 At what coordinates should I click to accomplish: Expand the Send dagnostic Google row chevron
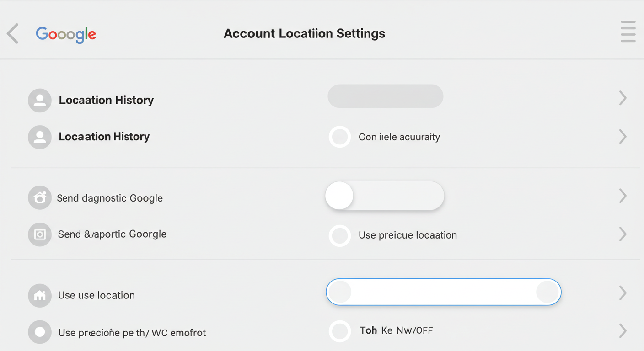[x=623, y=196]
